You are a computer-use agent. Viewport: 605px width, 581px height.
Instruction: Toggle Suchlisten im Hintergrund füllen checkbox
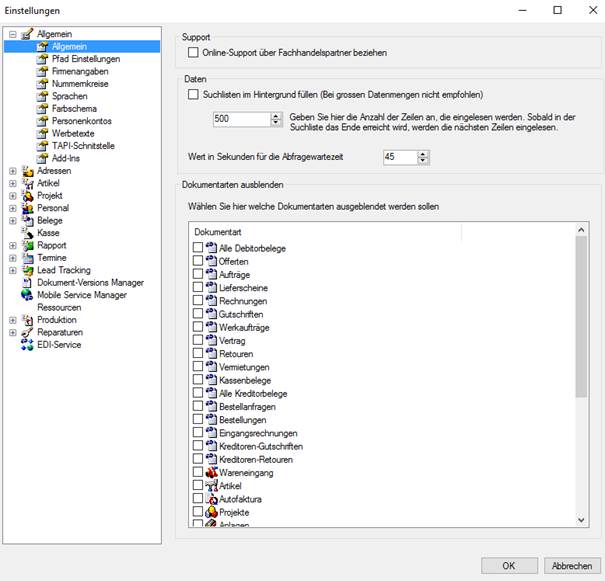click(x=193, y=94)
